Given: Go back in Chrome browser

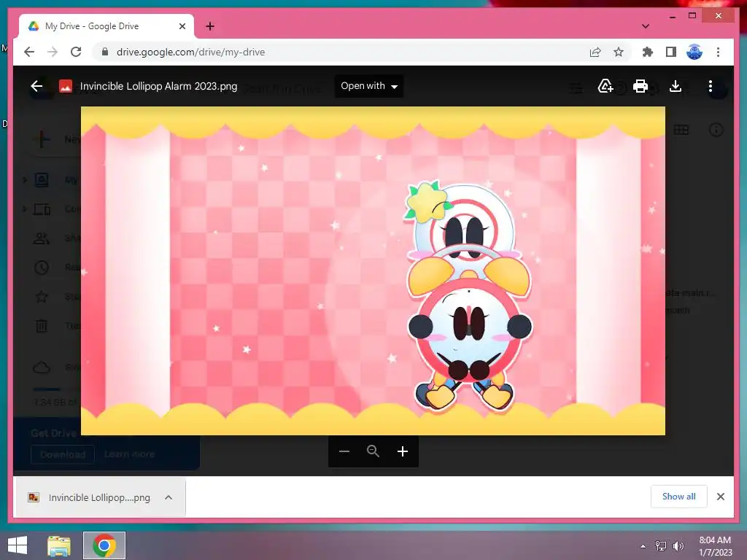Looking at the screenshot, I should (29, 52).
